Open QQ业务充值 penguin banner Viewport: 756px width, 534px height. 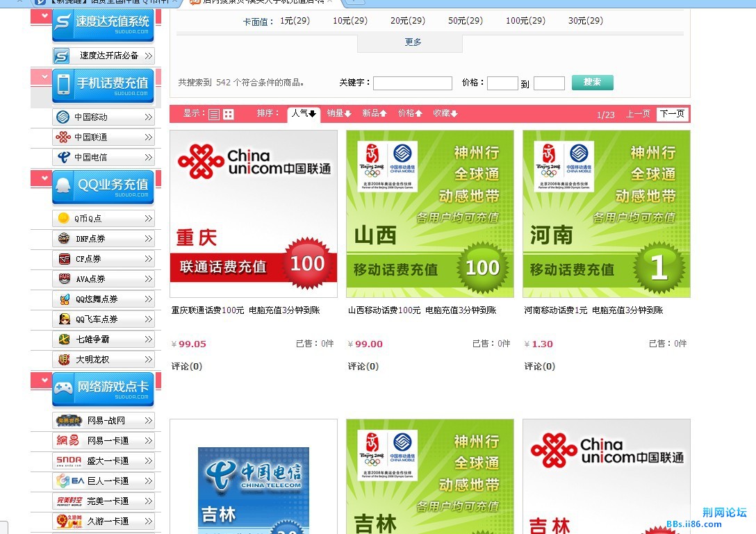point(103,187)
